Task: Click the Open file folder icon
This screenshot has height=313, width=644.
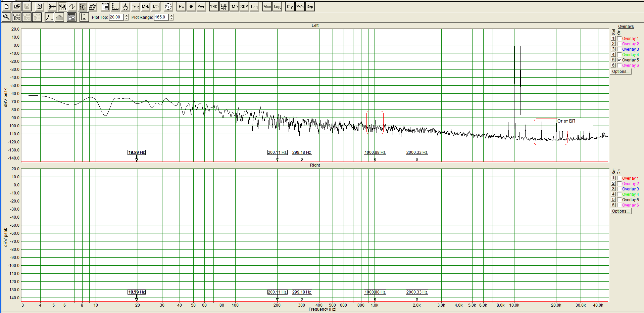Action: click(x=17, y=6)
